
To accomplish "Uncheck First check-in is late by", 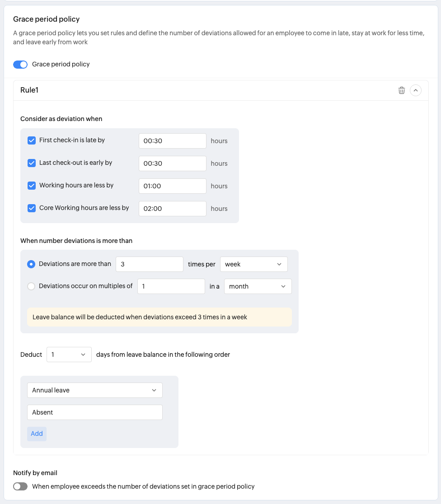I will pos(32,140).
